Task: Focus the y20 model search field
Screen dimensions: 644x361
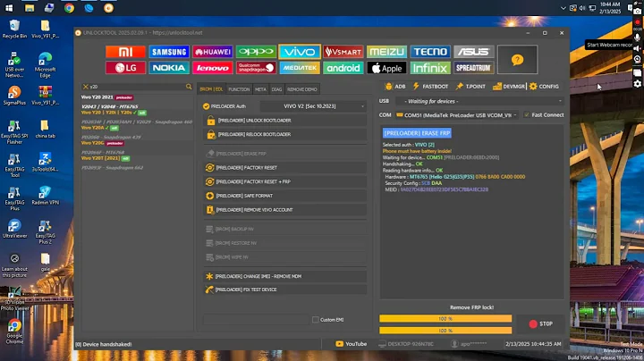Action: point(137,87)
